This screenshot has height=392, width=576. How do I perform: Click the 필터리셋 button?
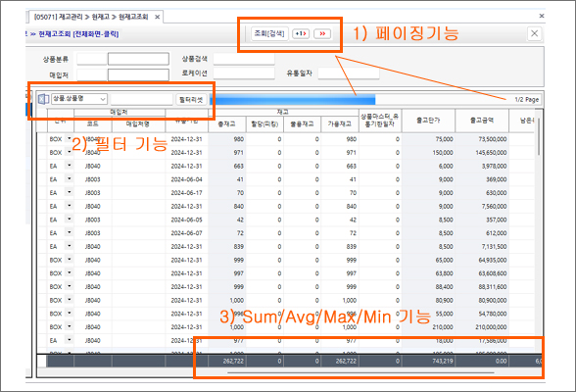point(191,100)
